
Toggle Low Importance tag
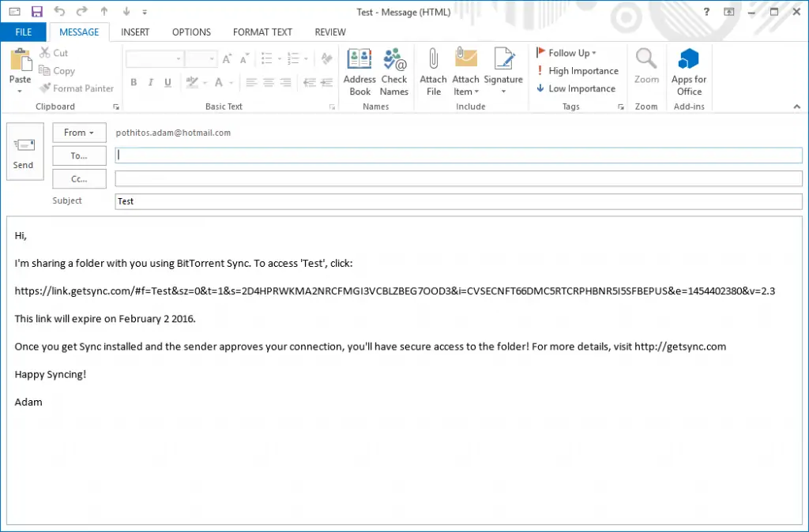[576, 88]
